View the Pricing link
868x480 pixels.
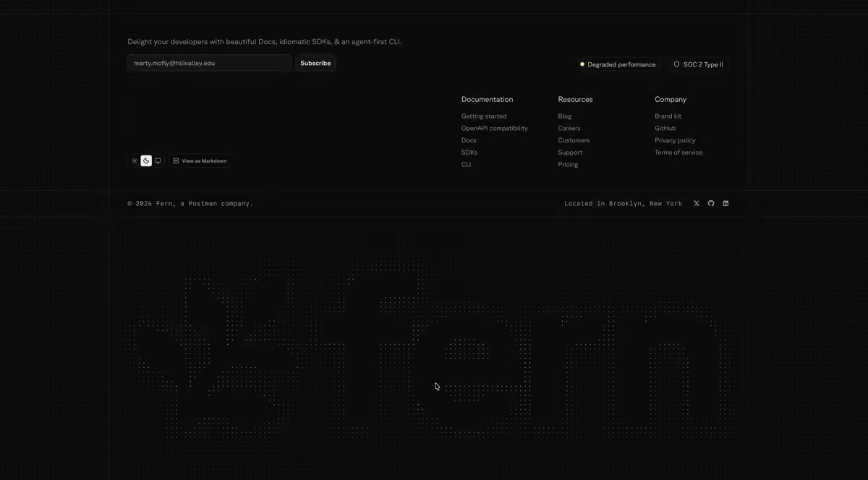(x=568, y=165)
